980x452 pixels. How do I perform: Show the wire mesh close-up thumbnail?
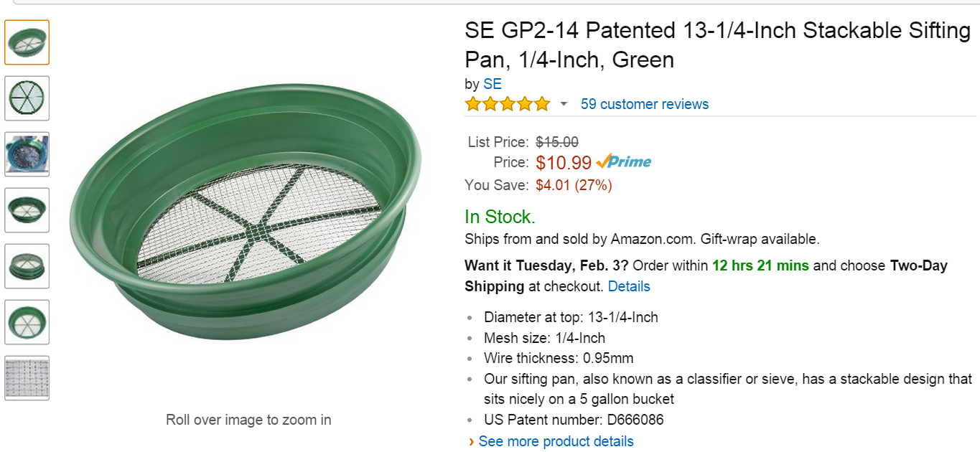27,378
